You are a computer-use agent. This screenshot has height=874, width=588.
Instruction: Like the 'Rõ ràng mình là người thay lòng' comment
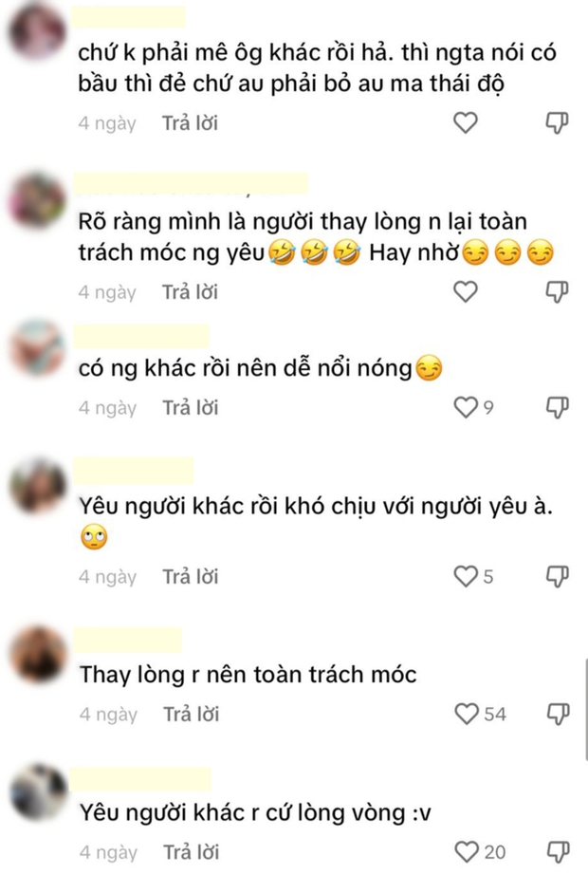tap(466, 292)
